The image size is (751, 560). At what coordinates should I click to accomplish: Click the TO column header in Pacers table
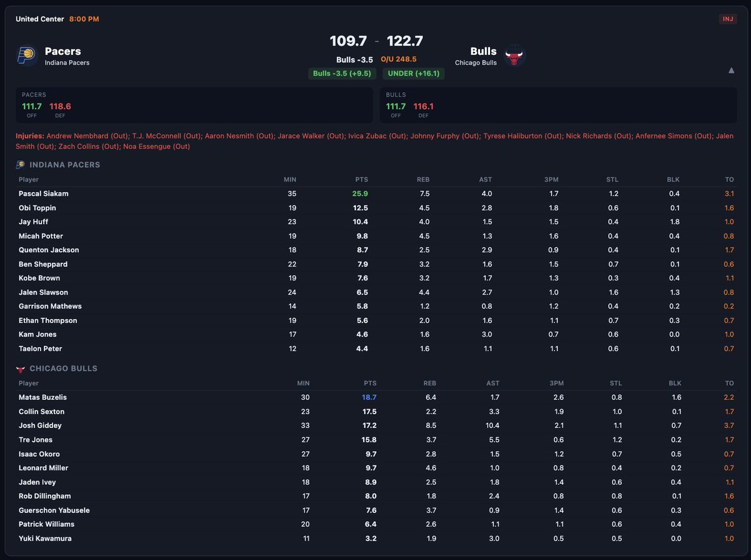pyautogui.click(x=730, y=180)
